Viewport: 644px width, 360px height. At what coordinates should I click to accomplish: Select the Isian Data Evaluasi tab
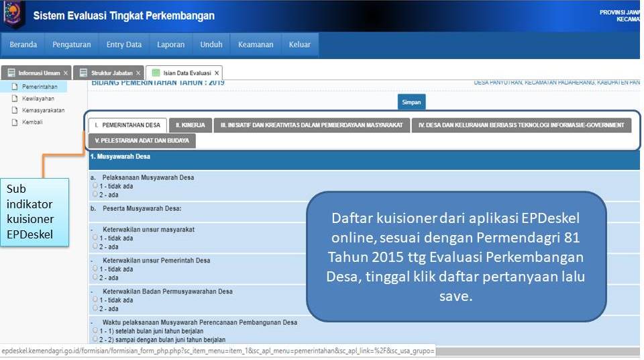(184, 73)
